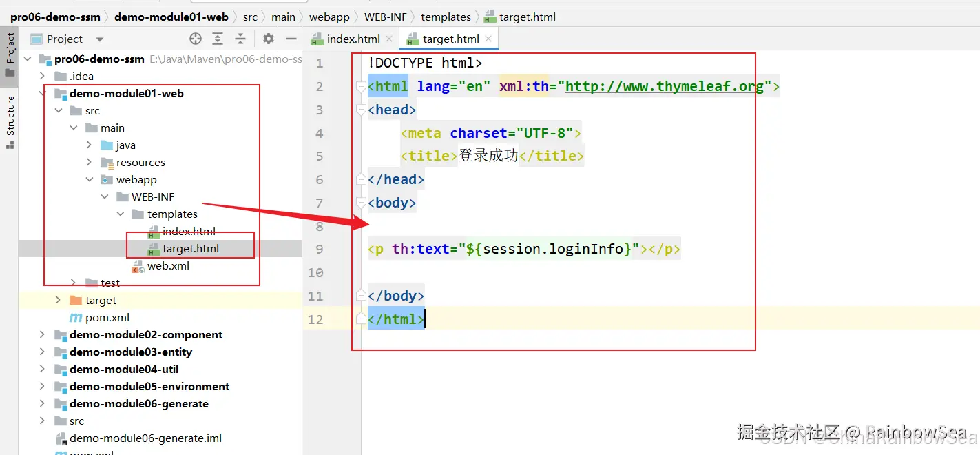
Task: Click WEB-INF in the breadcrumb bar
Action: click(385, 17)
